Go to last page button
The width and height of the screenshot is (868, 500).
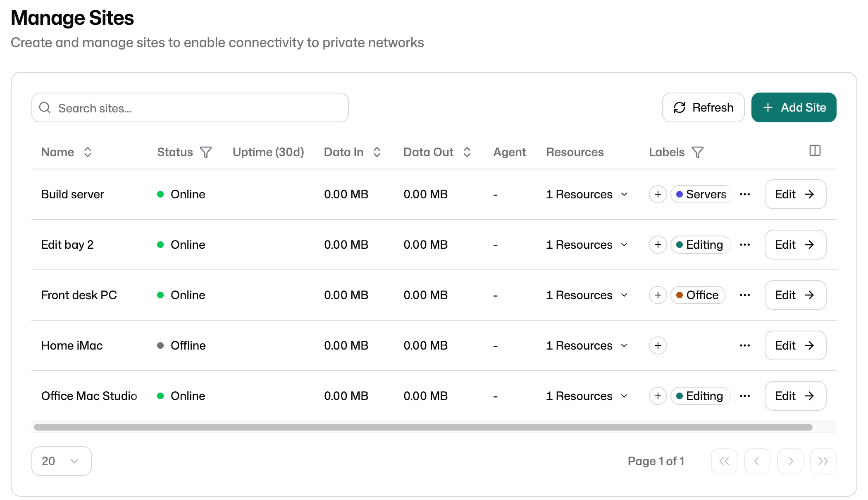click(823, 461)
